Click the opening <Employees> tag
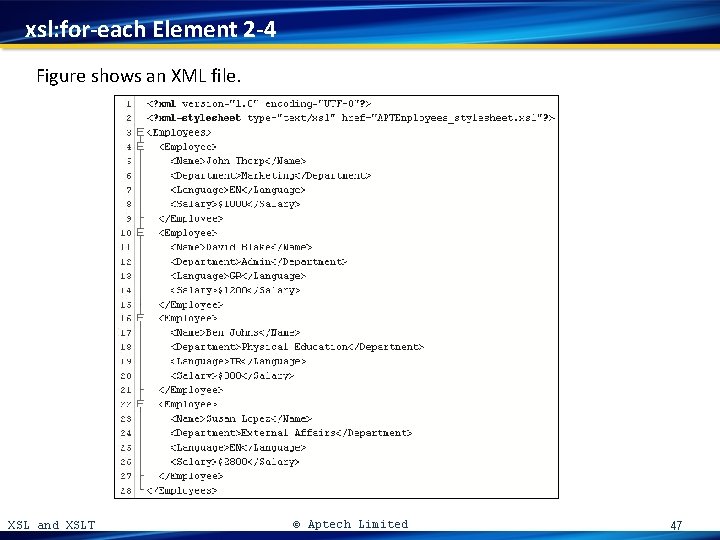This screenshot has height=540, width=720. click(179, 132)
